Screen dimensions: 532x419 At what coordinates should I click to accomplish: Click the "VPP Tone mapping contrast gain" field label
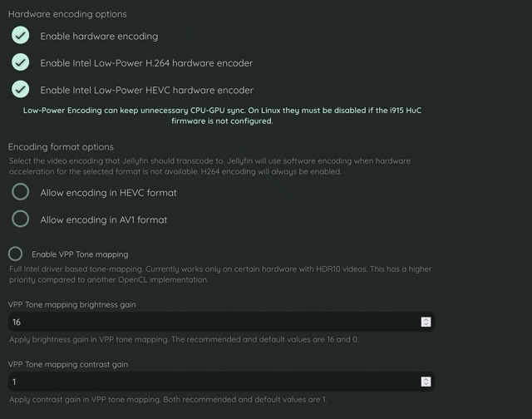click(68, 364)
